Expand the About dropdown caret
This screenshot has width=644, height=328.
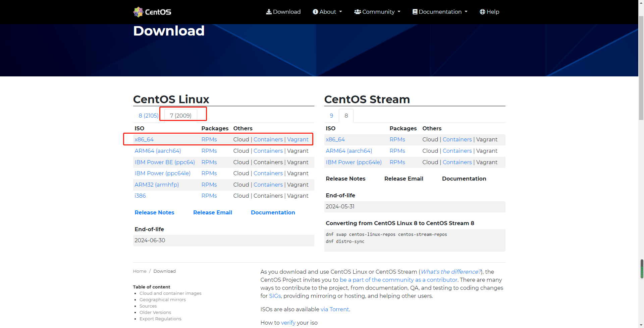click(341, 12)
